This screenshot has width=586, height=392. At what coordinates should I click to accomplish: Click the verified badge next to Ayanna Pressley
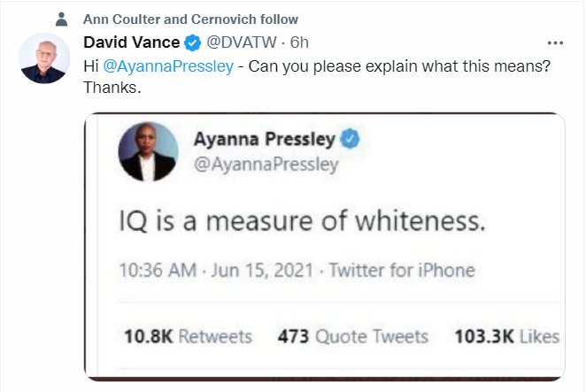[351, 140]
